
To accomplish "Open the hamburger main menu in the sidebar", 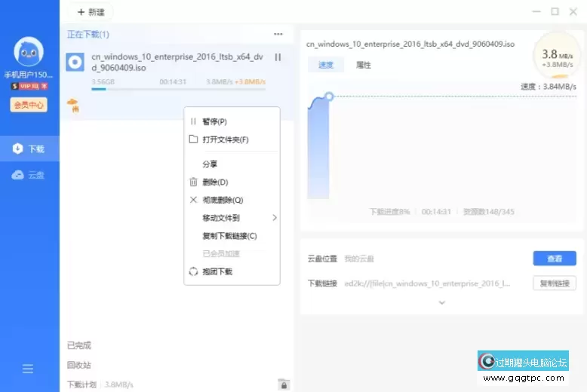I will [x=28, y=369].
